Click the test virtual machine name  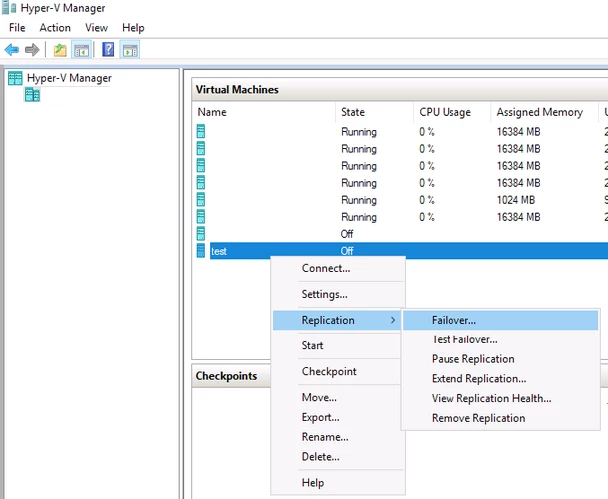(219, 251)
